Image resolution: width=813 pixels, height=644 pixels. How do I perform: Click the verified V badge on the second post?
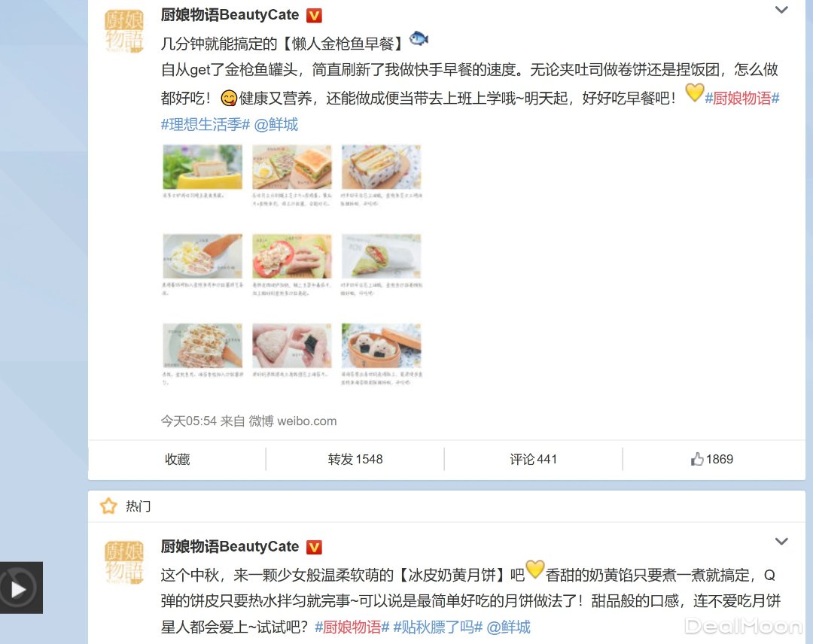point(314,547)
